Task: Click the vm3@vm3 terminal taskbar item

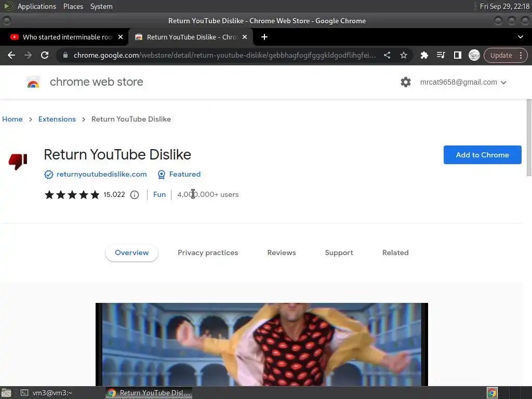Action: click(46, 393)
